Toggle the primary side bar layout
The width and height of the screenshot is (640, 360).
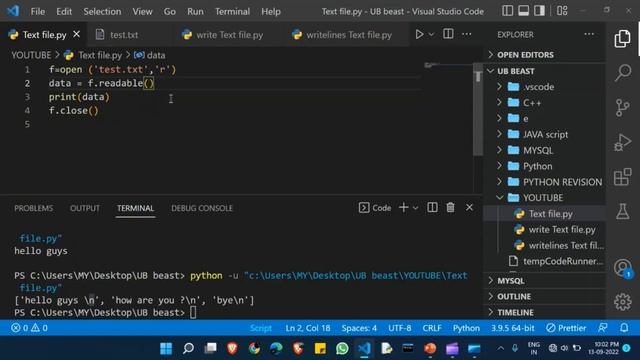(x=507, y=11)
